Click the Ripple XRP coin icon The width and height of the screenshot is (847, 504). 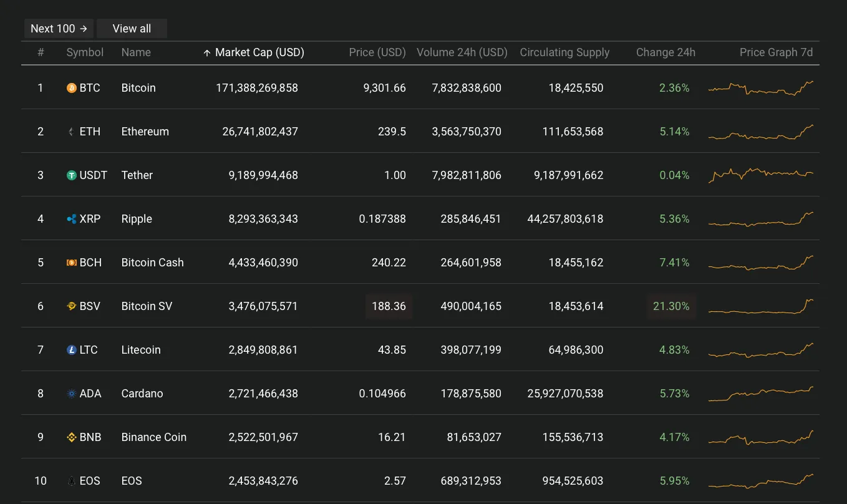(x=72, y=219)
